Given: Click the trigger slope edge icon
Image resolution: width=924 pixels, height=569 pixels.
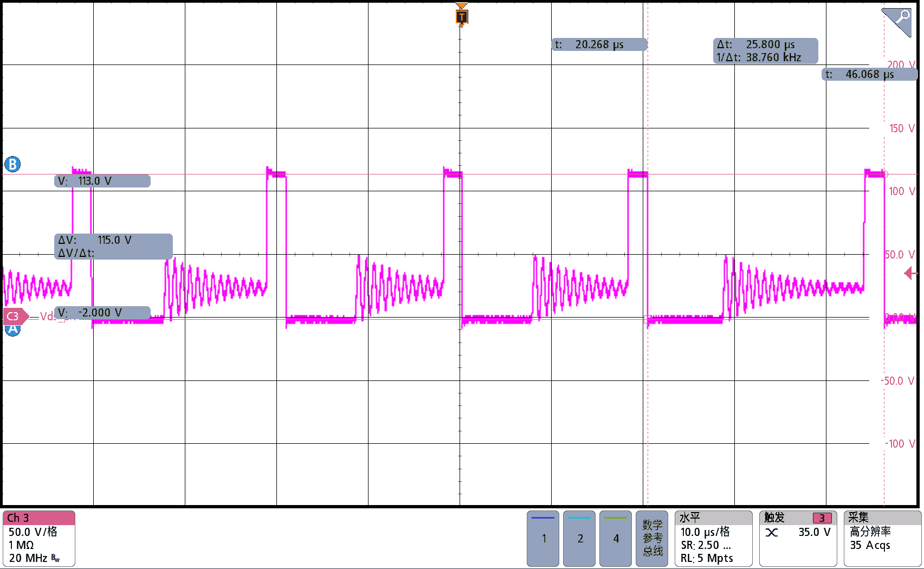Looking at the screenshot, I should tap(772, 533).
